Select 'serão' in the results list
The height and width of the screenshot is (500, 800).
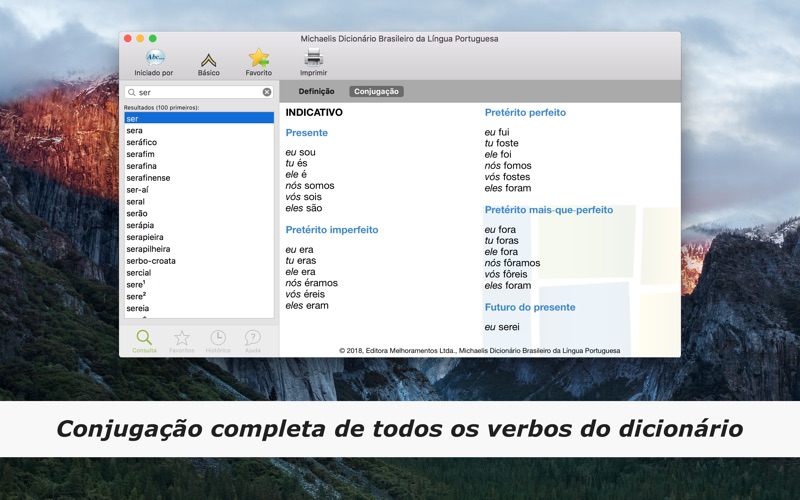pyautogui.click(x=199, y=213)
